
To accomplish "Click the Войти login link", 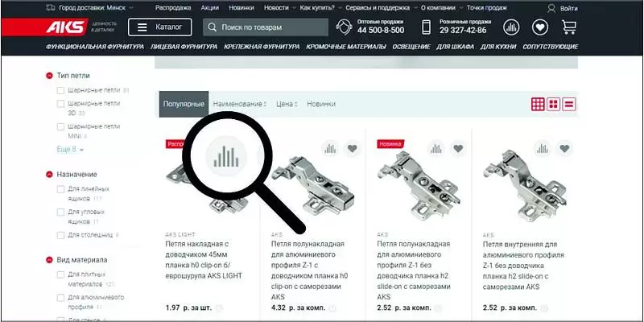I will 568,8.
